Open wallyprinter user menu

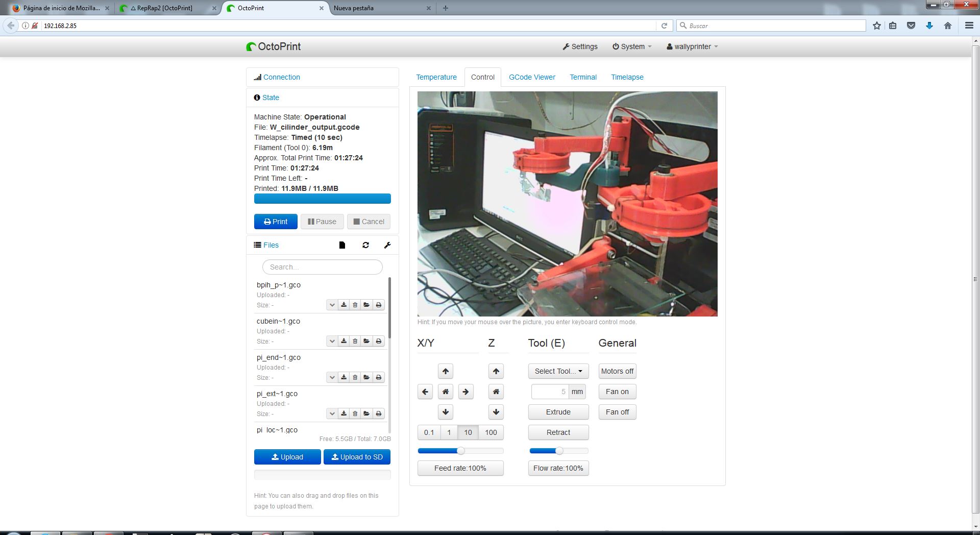(692, 46)
